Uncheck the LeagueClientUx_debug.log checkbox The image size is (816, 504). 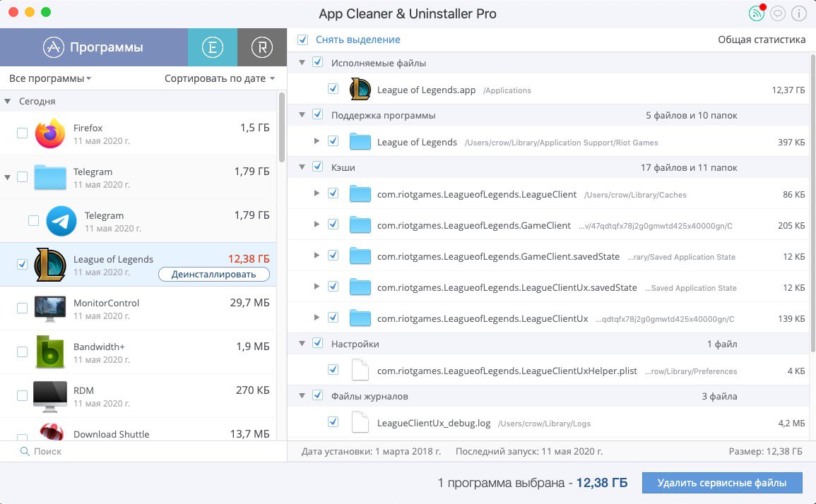tap(333, 422)
